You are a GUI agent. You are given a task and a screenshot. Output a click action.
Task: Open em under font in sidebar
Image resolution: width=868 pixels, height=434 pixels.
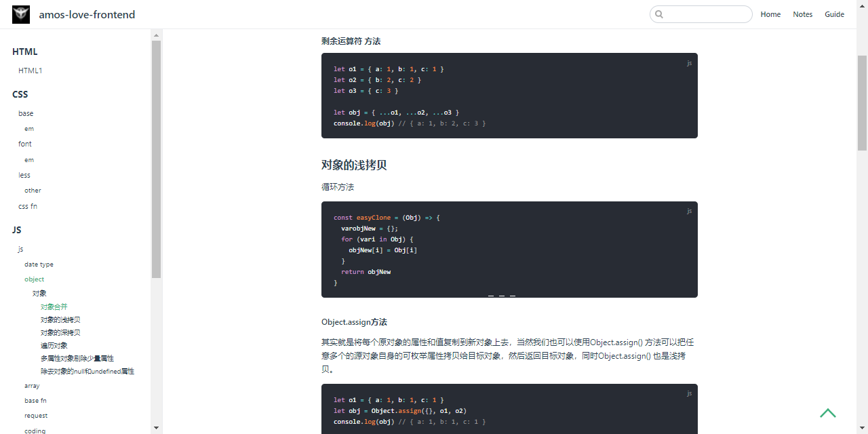pos(29,160)
